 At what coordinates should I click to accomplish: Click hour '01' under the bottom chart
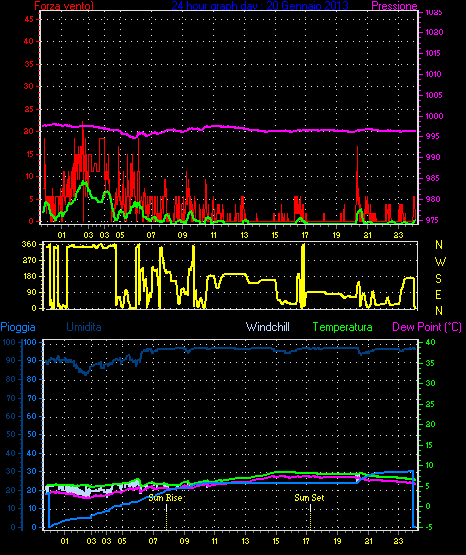[x=64, y=541]
